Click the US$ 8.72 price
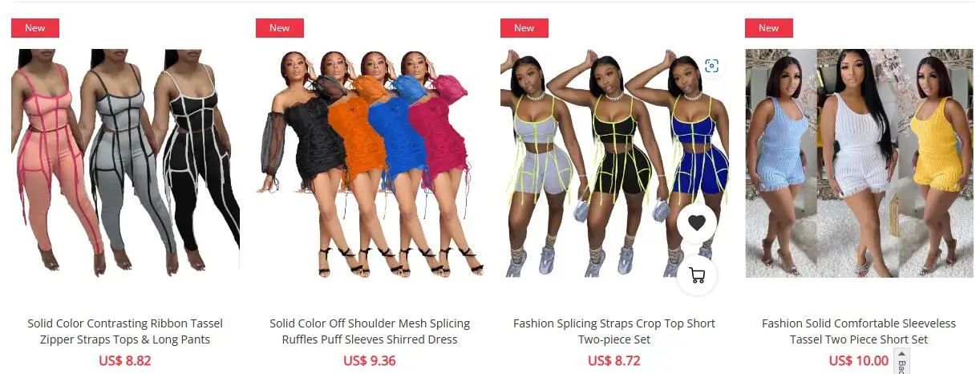Viewport: 980px width, 374px height. [x=614, y=360]
